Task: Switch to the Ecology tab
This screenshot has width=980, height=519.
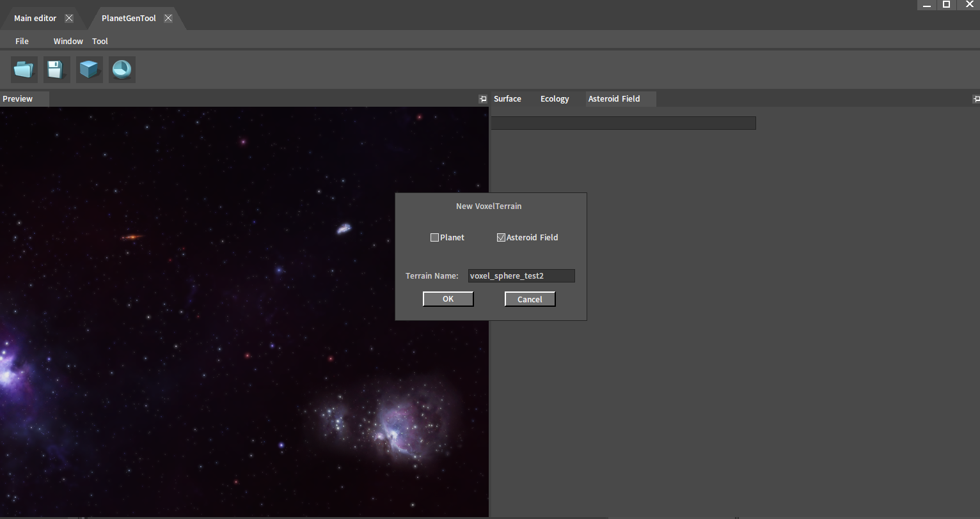Action: pyautogui.click(x=554, y=99)
